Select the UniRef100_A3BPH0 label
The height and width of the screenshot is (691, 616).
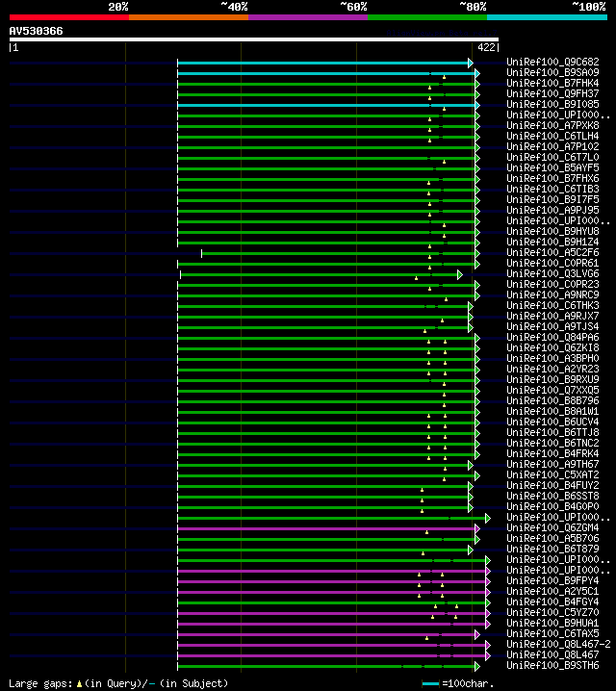[x=552, y=358]
